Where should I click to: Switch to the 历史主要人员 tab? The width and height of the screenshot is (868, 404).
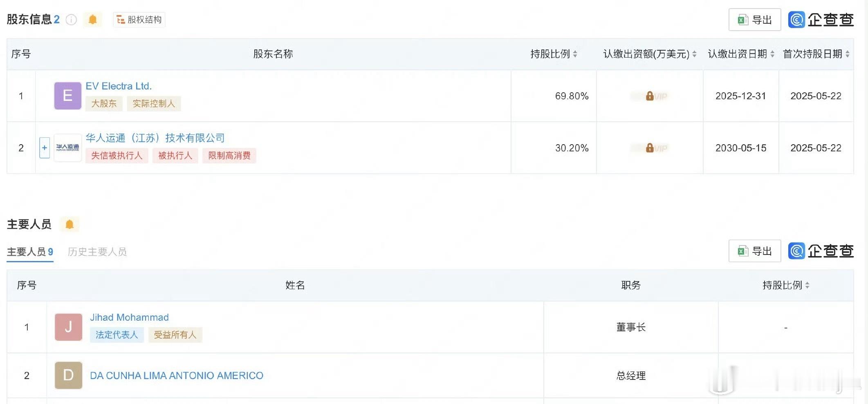pos(97,252)
